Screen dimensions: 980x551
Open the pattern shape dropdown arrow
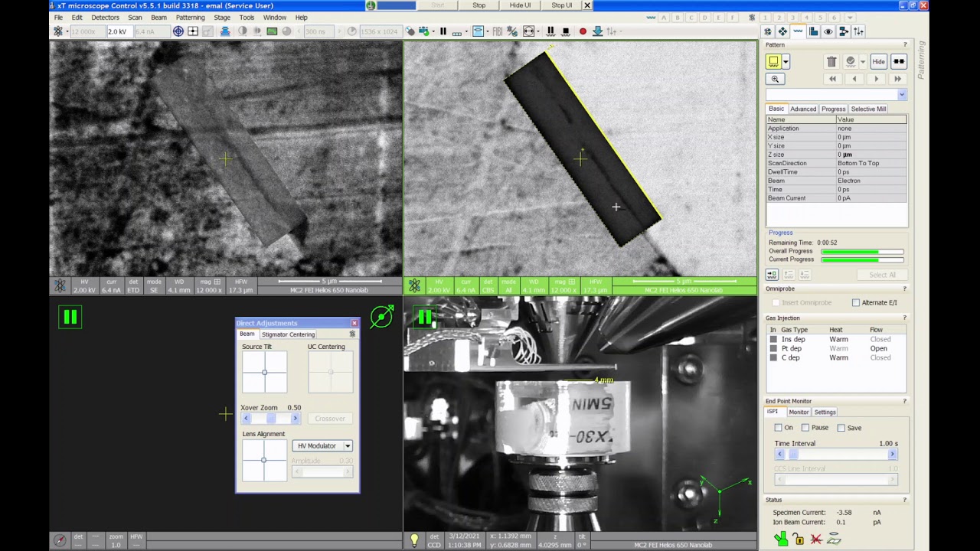pyautogui.click(x=786, y=61)
